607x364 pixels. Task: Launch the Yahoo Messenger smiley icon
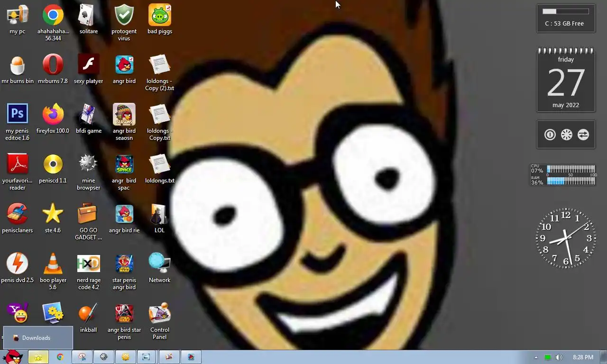(17, 313)
